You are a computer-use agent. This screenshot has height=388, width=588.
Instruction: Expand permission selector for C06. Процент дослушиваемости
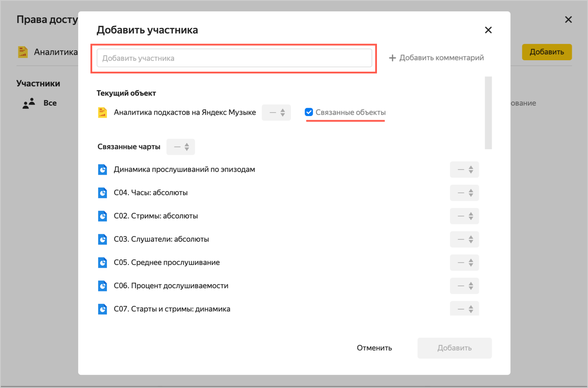tap(464, 286)
